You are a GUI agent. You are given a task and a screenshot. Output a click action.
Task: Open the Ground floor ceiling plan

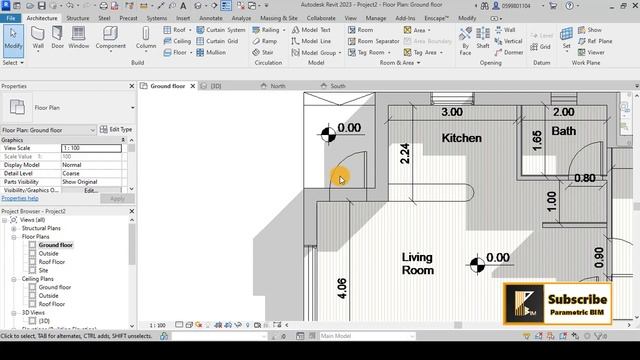(55, 287)
